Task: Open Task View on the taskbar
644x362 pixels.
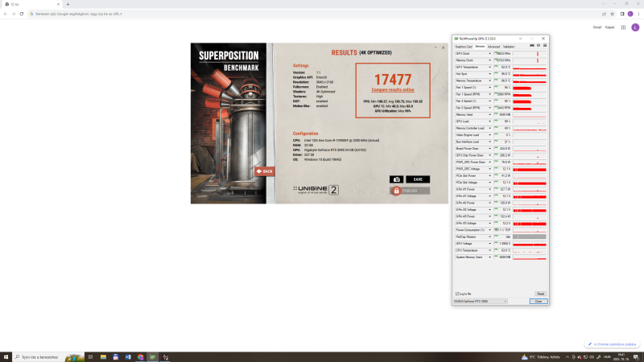Action: click(x=90, y=357)
